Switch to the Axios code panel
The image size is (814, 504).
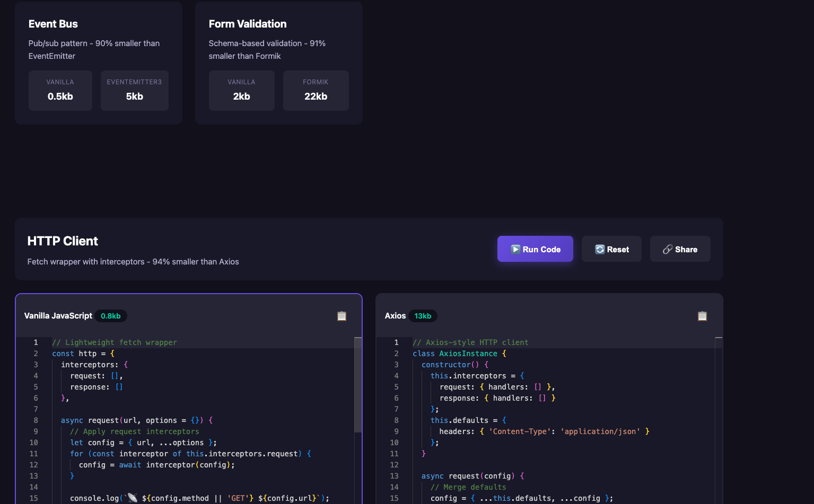coord(395,315)
